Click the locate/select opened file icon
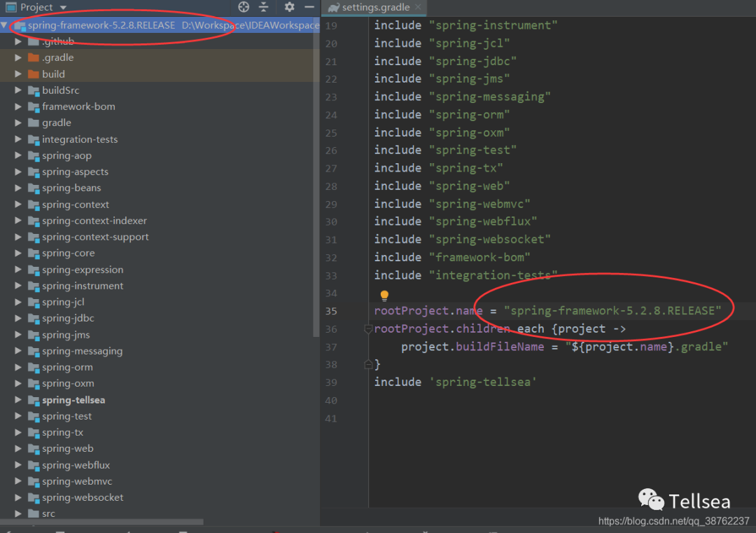The image size is (756, 533). [244, 7]
